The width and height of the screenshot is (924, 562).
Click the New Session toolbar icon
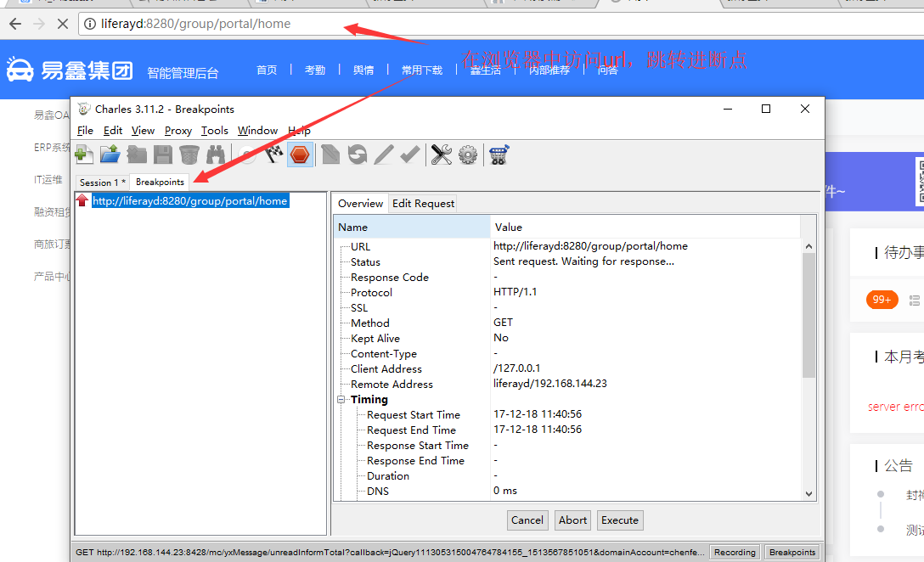84,155
